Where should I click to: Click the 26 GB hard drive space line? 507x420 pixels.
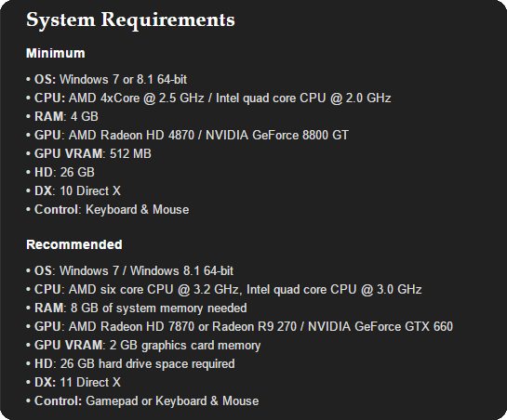[130, 364]
